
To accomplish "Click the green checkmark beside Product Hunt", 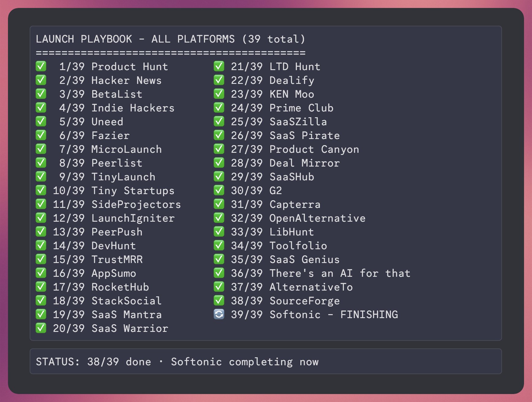I will (x=41, y=66).
